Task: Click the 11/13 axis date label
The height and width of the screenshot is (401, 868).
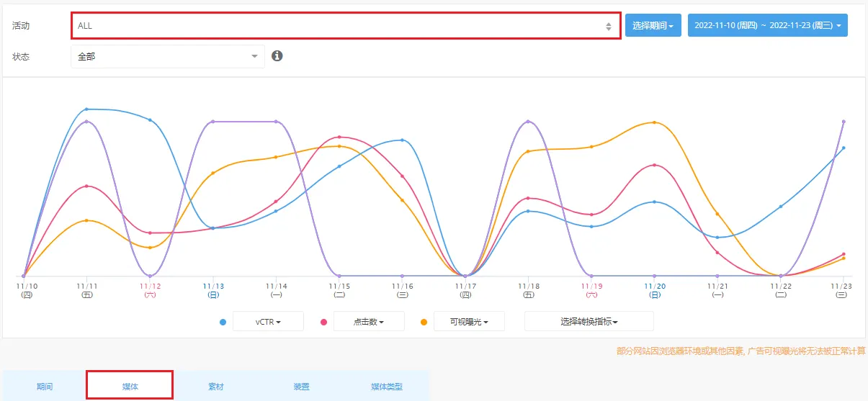Action: pos(213,289)
